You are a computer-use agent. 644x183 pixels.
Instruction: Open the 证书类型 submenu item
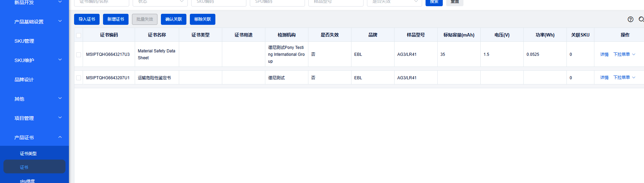click(x=28, y=154)
